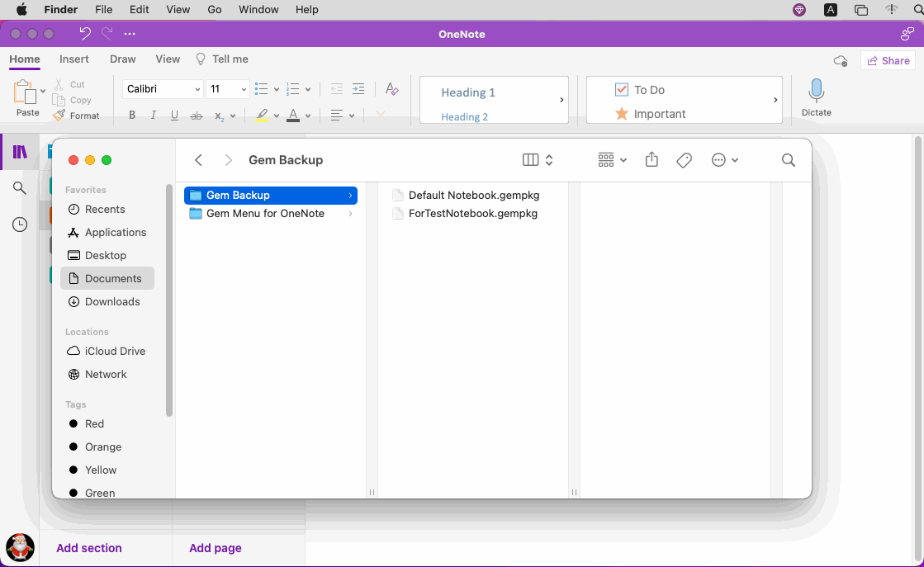924x567 pixels.
Task: Apply bold formatting
Action: tap(132, 116)
